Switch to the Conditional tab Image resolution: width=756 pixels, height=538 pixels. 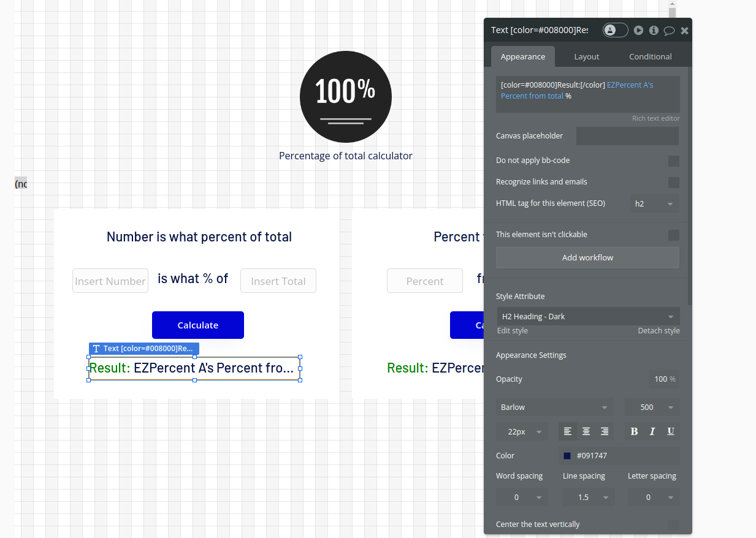point(651,56)
